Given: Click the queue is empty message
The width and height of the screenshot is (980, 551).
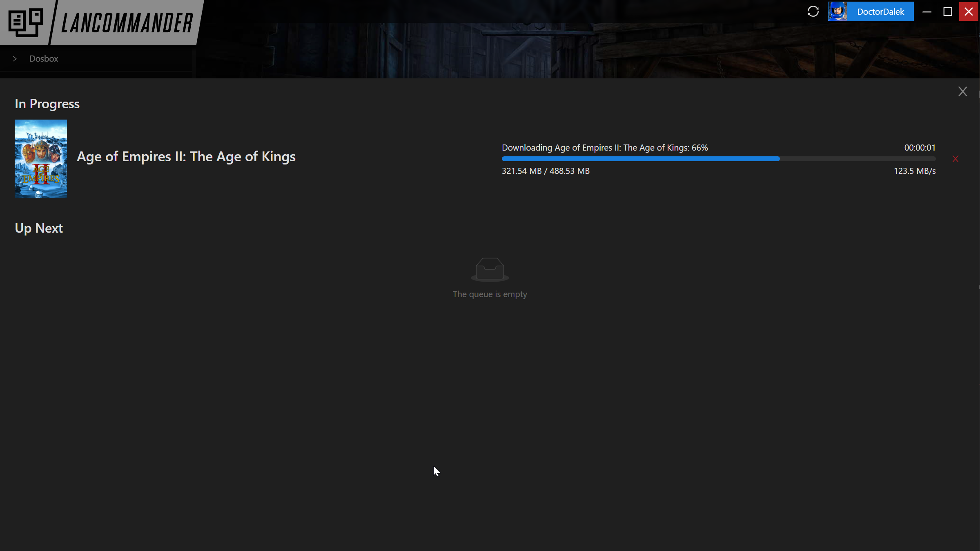Looking at the screenshot, I should [490, 294].
